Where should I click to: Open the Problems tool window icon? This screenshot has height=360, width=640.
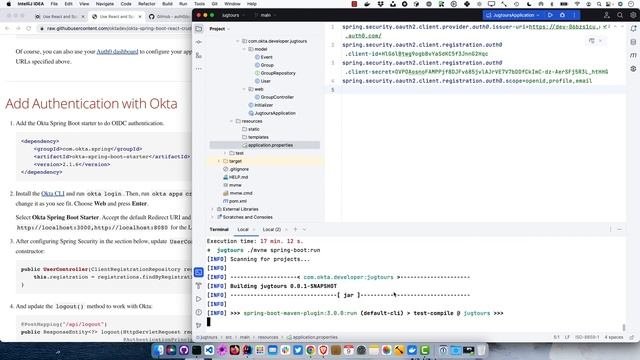click(x=199, y=312)
